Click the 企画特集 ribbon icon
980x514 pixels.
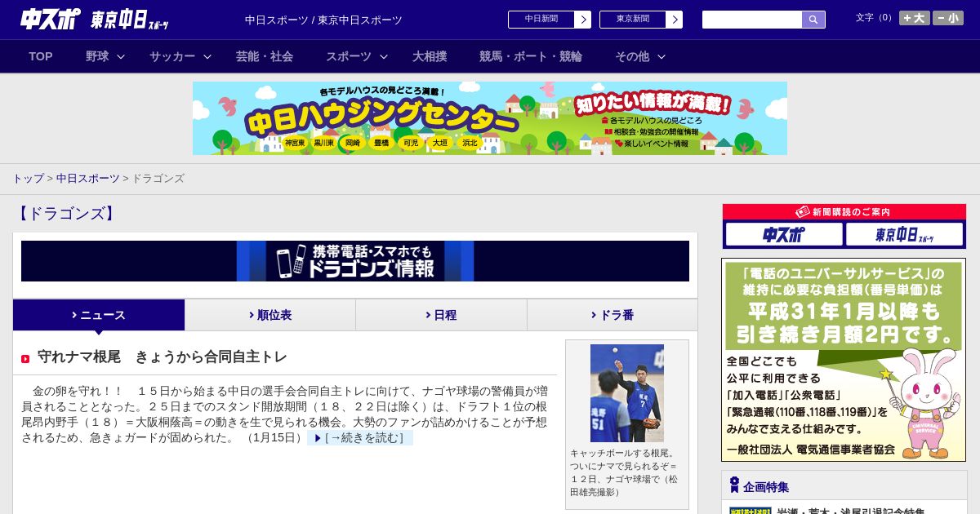[734, 485]
